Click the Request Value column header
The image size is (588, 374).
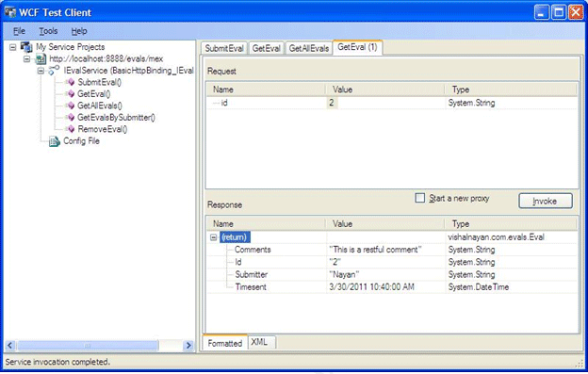(384, 89)
